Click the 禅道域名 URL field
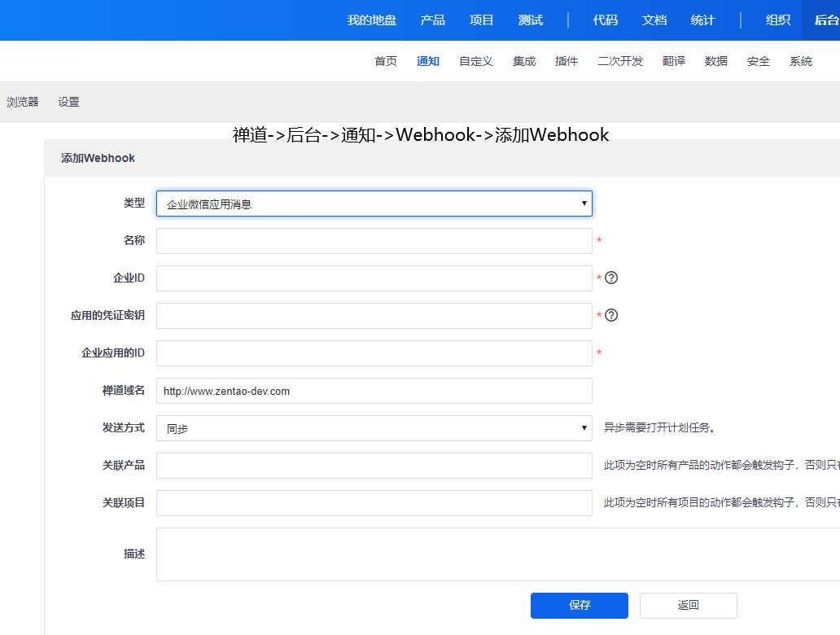The image size is (840, 635). coord(374,391)
